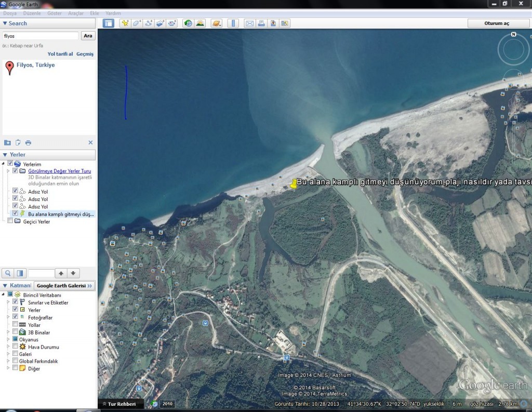Expand the Hava Durumu layer tree
The height and width of the screenshot is (412, 532).
click(x=8, y=347)
